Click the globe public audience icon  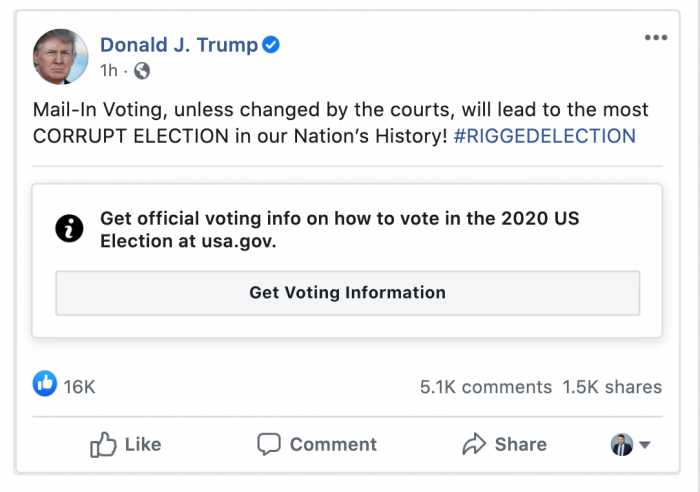(x=142, y=71)
